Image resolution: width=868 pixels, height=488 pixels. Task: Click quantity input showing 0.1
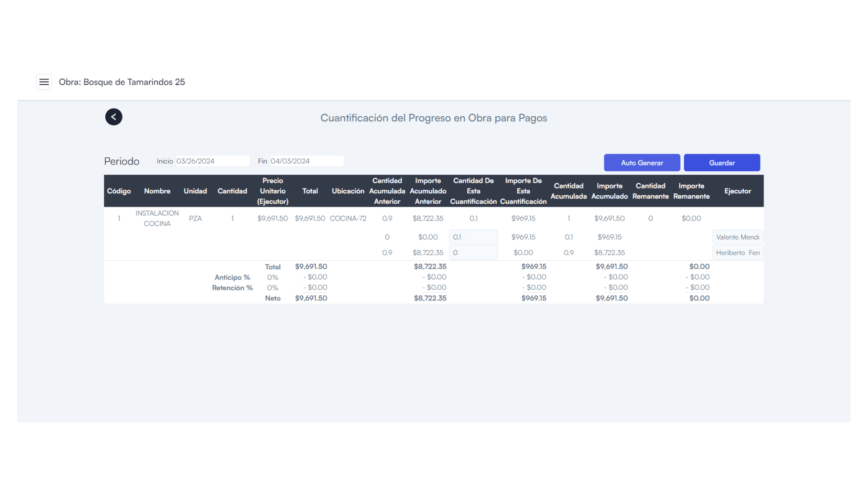(473, 237)
